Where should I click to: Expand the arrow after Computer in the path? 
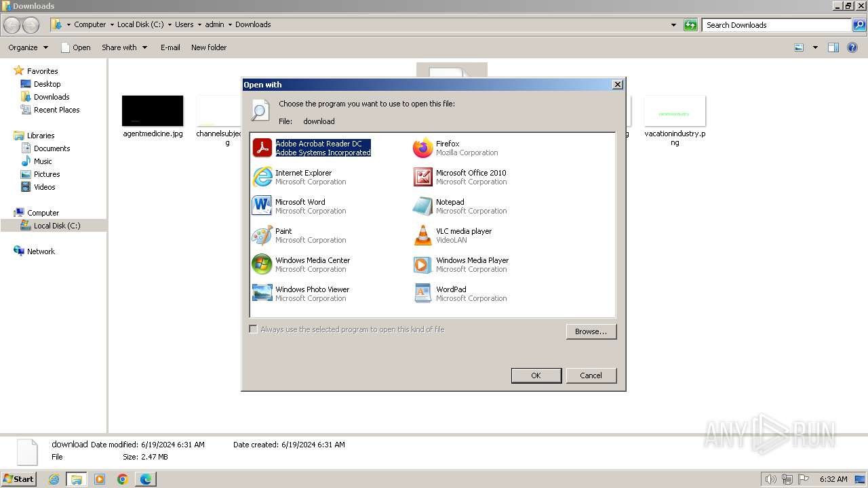point(112,25)
